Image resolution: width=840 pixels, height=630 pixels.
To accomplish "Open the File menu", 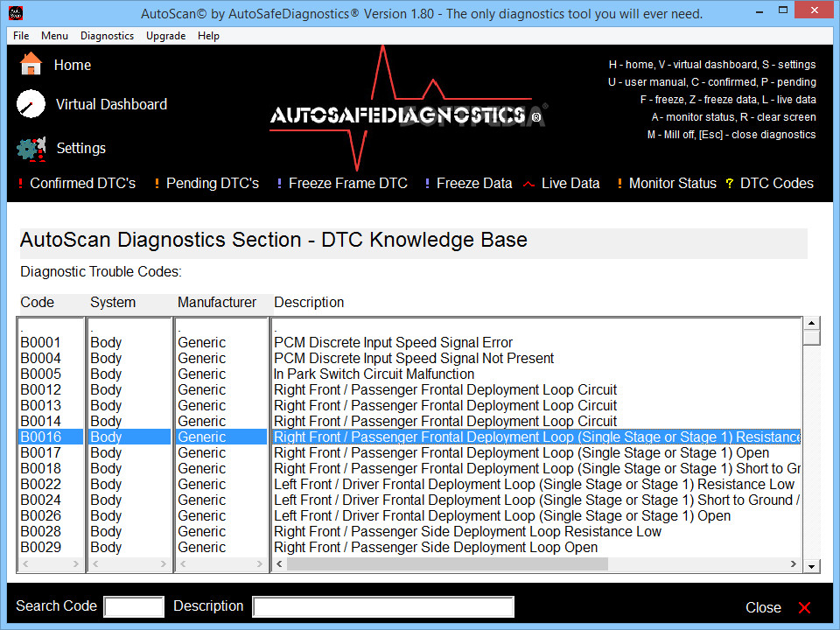I will 20,36.
